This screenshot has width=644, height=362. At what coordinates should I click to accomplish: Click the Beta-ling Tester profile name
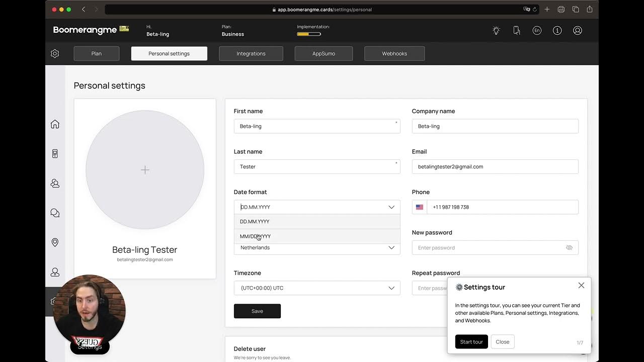(x=145, y=250)
